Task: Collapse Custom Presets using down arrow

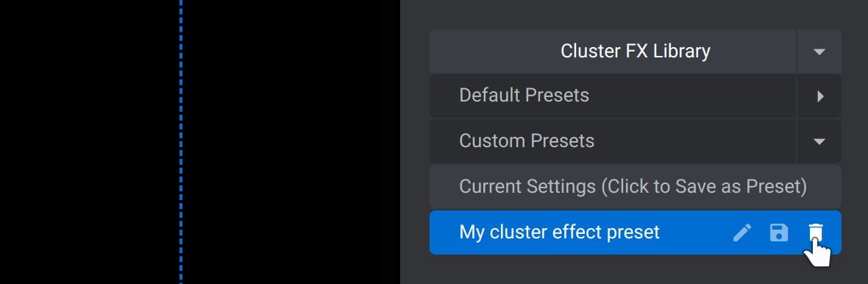Action: point(819,141)
